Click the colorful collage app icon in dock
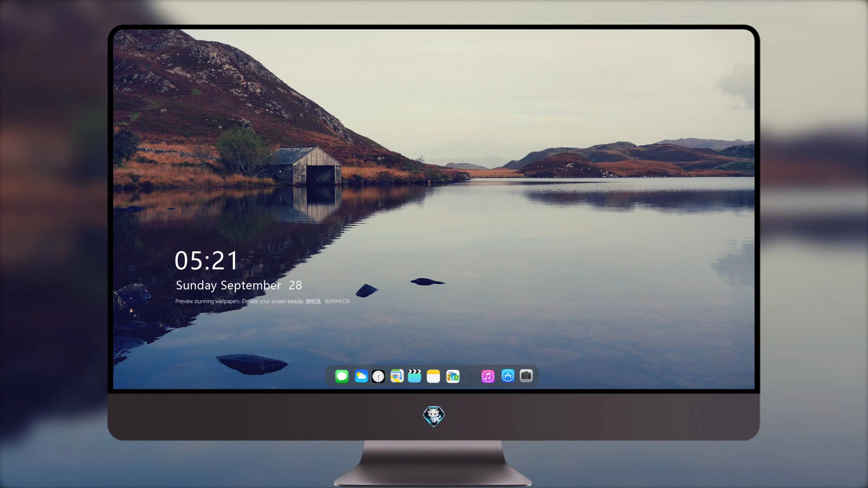The height and width of the screenshot is (488, 868). (453, 376)
